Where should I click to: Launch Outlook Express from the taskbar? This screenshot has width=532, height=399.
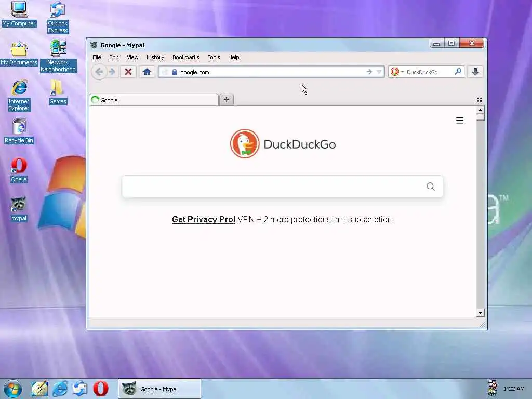point(81,389)
